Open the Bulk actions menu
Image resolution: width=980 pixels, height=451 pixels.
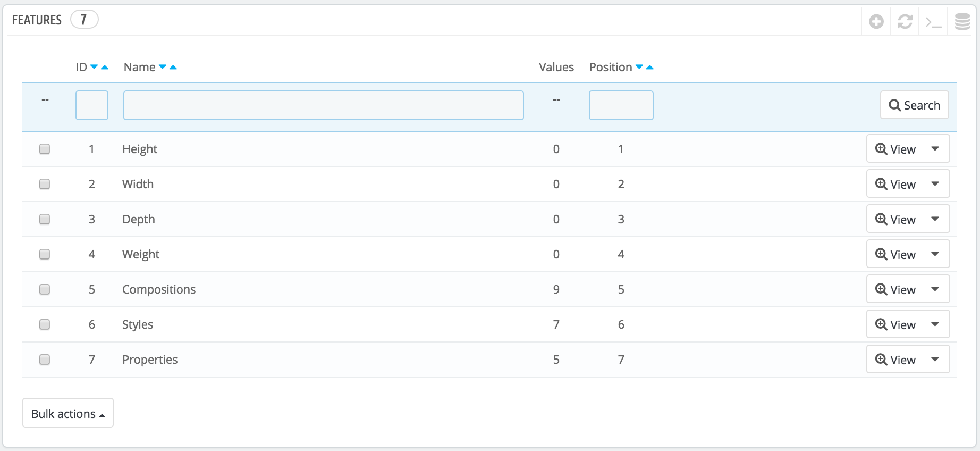[x=68, y=413]
